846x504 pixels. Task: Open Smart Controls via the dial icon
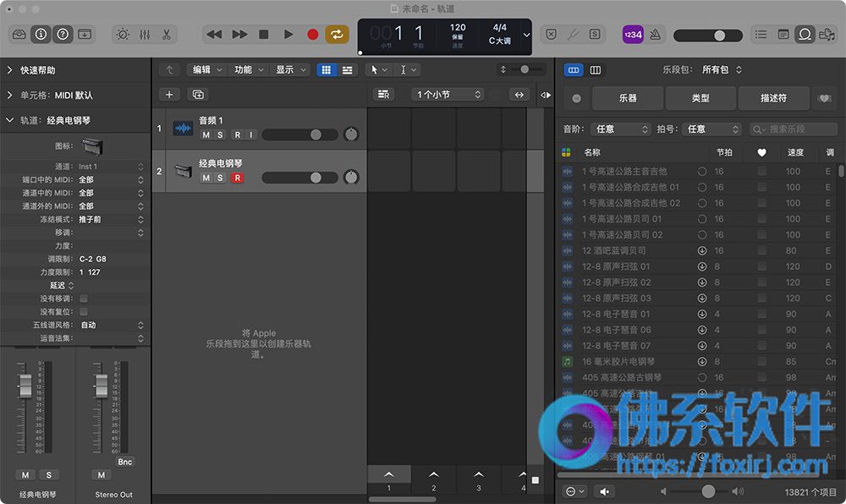click(123, 35)
